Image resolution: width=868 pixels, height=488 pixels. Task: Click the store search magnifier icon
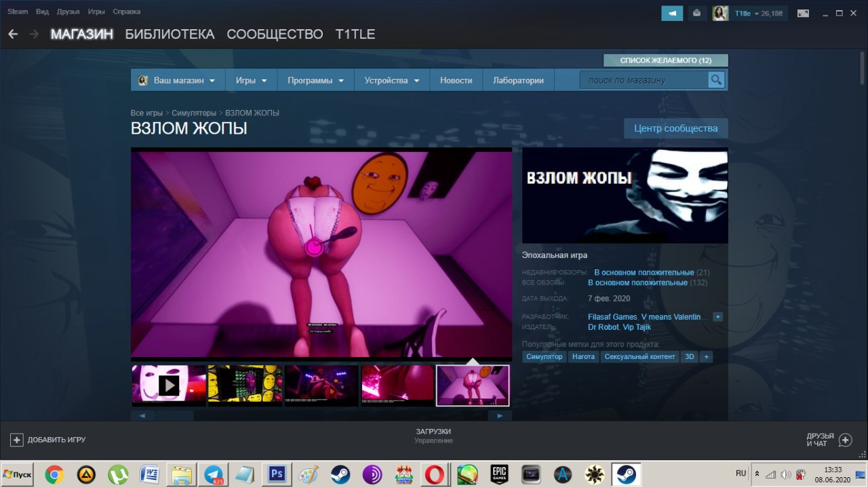pos(716,80)
